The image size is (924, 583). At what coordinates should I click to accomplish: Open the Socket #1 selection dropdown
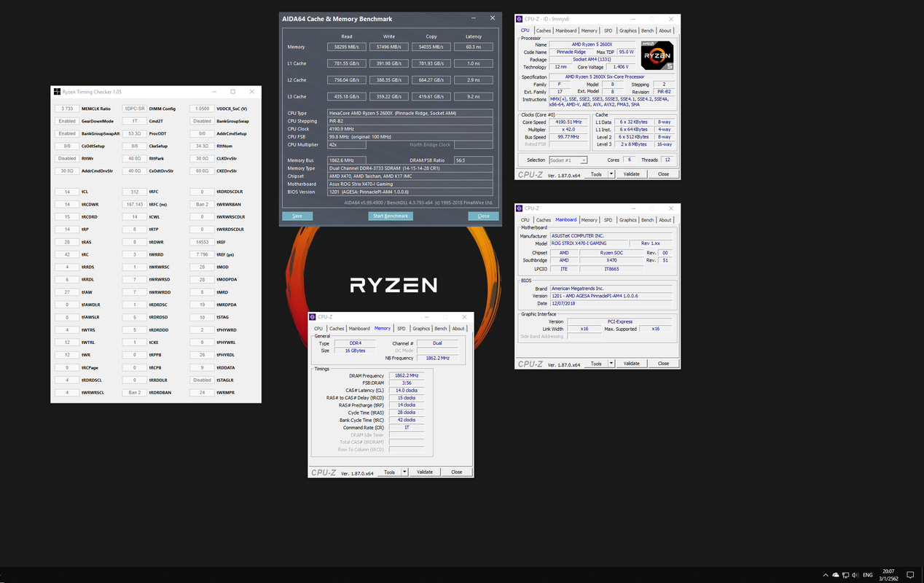568,160
